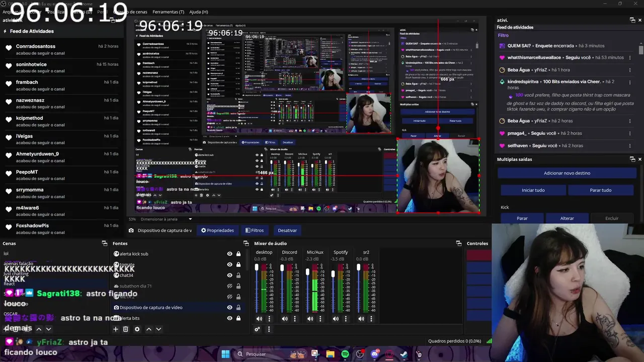Select the OSCAR scene
Image resolution: width=644 pixels, height=362 pixels.
(11, 314)
